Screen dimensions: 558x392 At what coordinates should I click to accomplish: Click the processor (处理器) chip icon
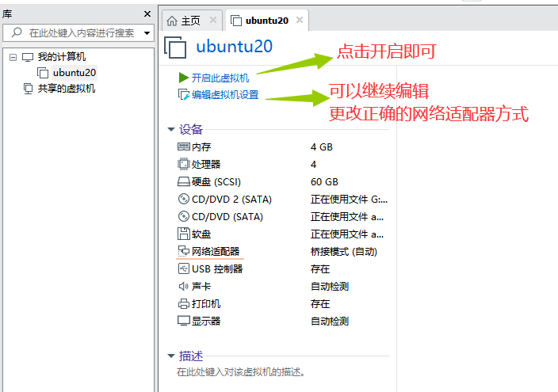(184, 164)
